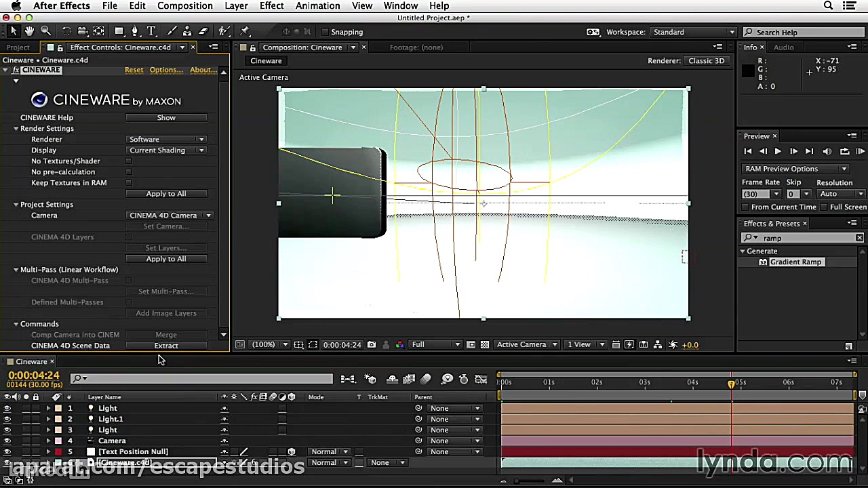Pick the Pen tool
The height and width of the screenshot is (488, 868).
pyautogui.click(x=135, y=31)
